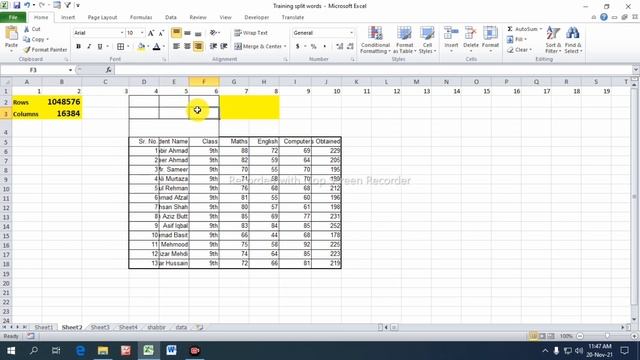Click the Cut scissors command
Image resolution: width=640 pixels, height=360 pixels.
[32, 29]
